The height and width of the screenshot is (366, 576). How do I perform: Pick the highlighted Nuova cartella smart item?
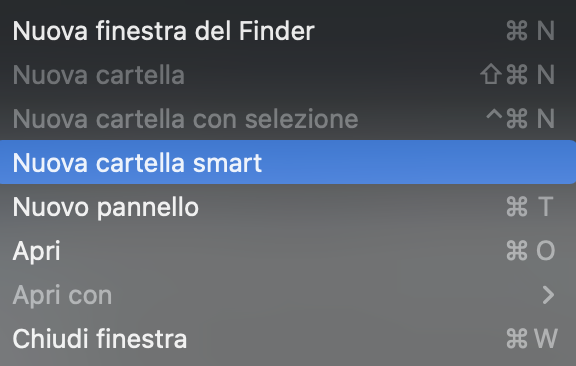[x=288, y=162]
